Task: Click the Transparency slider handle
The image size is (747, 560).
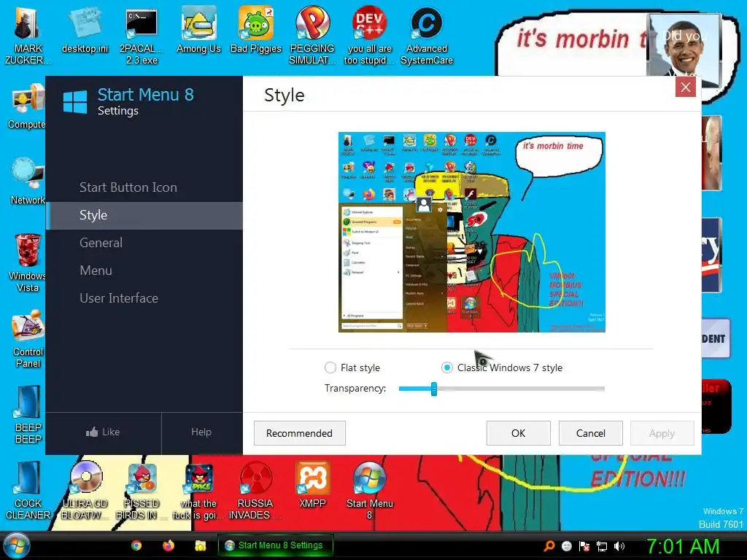Action: pos(434,389)
